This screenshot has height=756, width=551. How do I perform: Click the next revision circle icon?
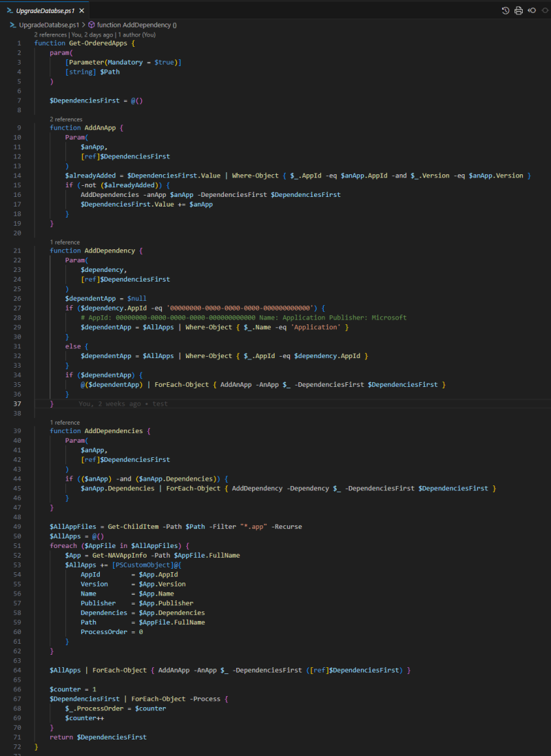pos(544,10)
